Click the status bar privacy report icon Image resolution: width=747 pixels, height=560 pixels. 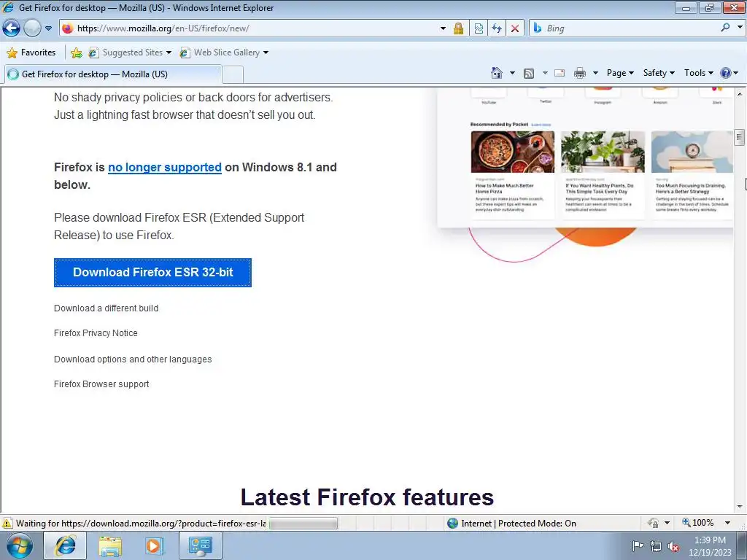point(653,523)
